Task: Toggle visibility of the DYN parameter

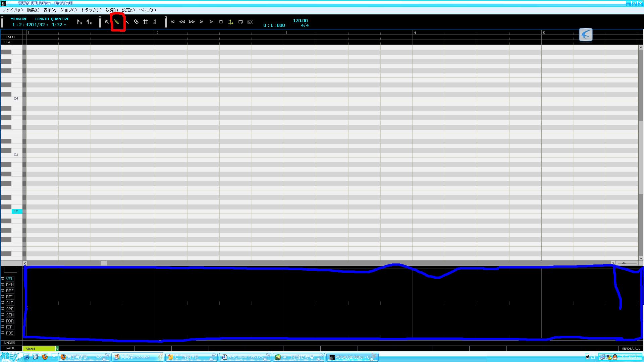Action: 3,285
